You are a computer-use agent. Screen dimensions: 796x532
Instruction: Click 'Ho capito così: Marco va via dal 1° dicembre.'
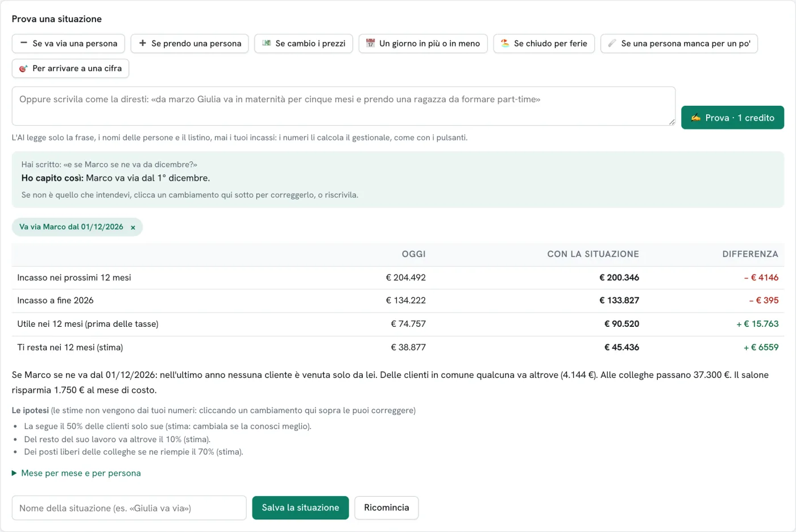(115, 178)
